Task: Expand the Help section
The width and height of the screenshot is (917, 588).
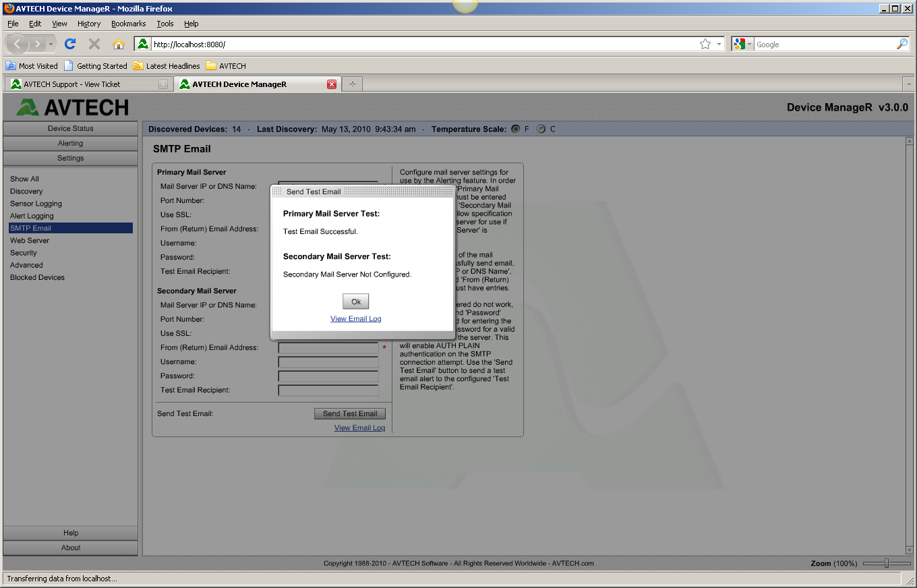Action: pos(70,533)
